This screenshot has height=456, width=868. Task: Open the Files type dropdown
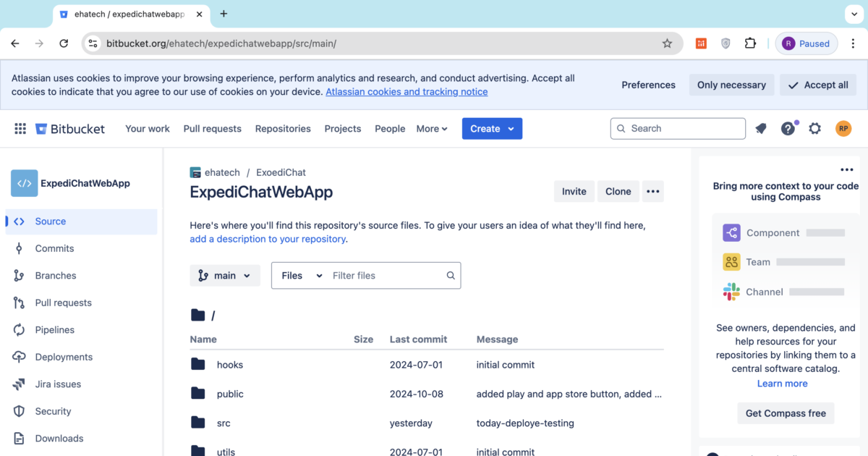[x=302, y=276]
